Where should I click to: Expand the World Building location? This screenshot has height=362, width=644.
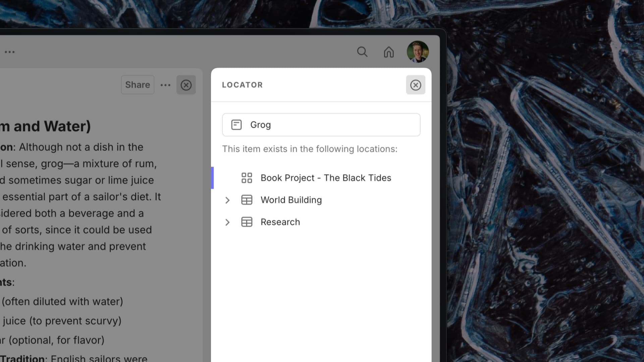point(227,200)
